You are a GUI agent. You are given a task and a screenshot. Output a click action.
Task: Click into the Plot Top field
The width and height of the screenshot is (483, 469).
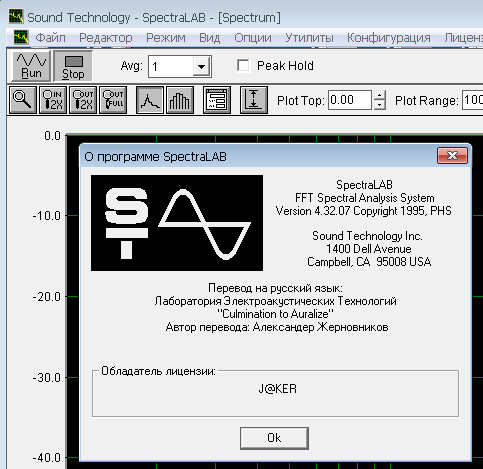tap(350, 100)
